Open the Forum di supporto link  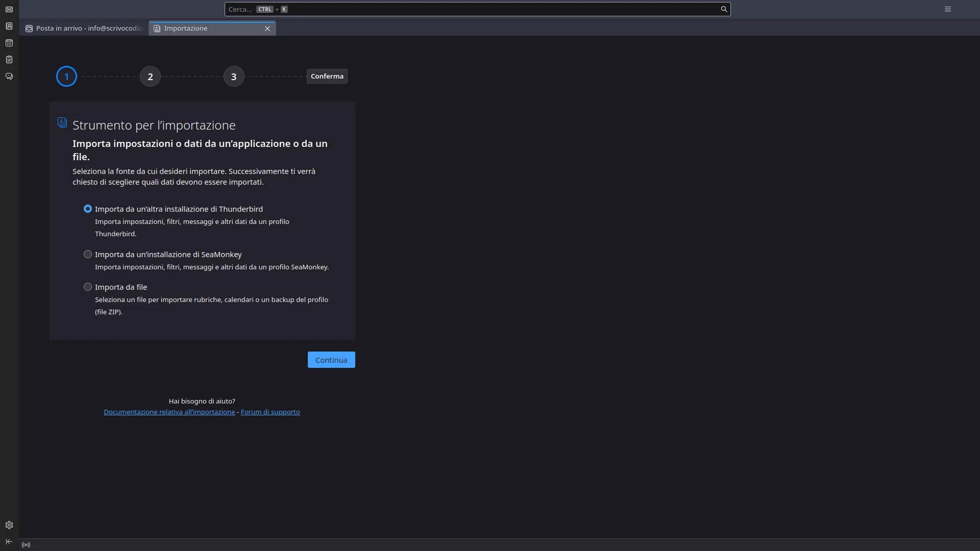(x=270, y=412)
